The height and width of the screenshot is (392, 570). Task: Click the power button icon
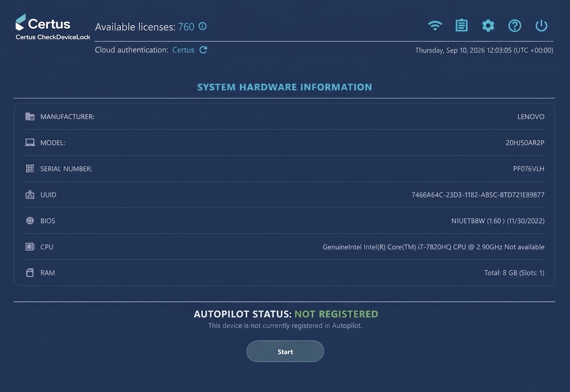pos(541,26)
